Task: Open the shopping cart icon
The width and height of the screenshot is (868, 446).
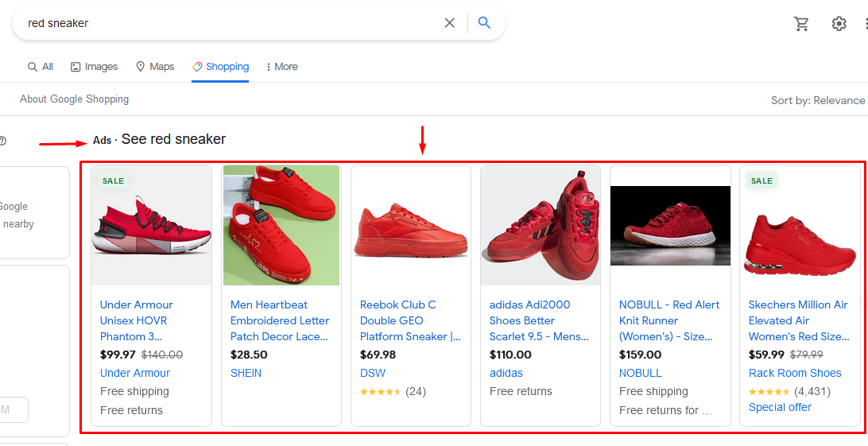Action: coord(801,24)
